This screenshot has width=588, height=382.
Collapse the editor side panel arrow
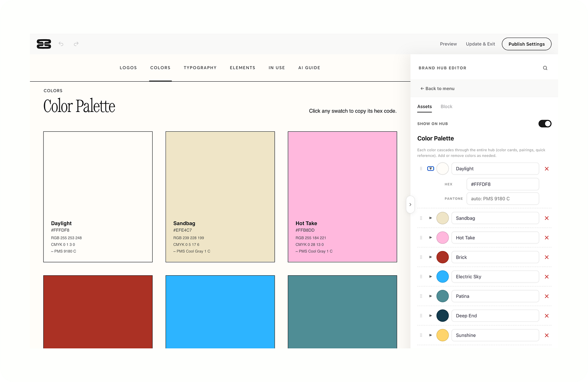click(x=410, y=205)
